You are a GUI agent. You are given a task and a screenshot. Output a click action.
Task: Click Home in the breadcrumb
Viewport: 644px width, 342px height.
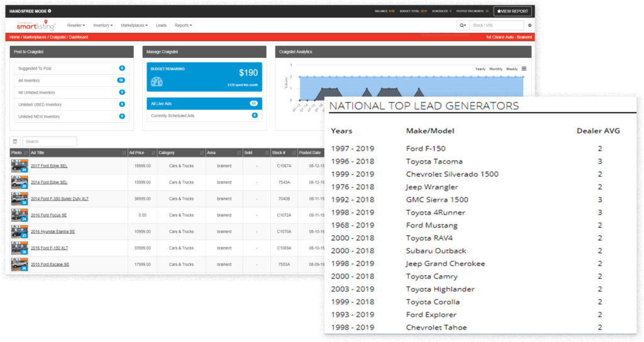click(x=15, y=37)
